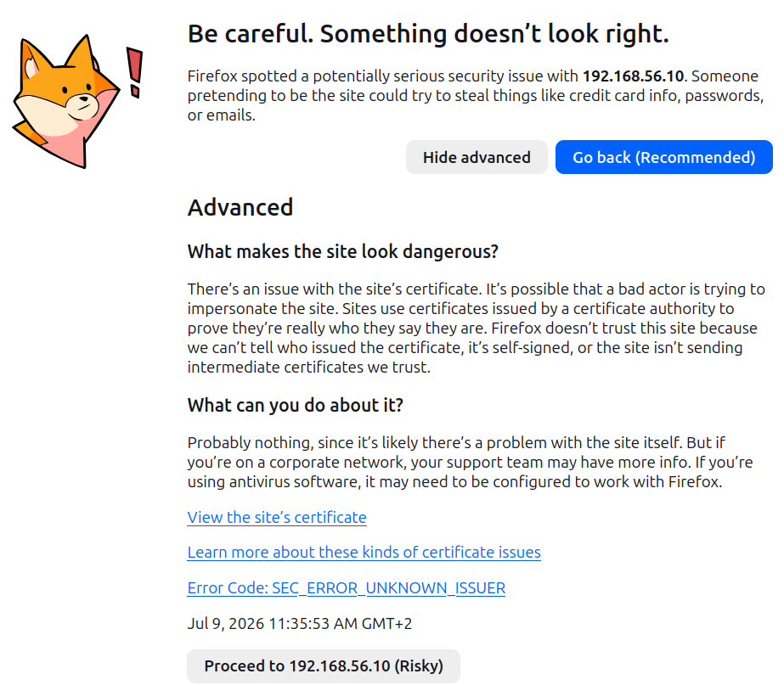Click the bold 192.168.56.10 address in warning text
The height and width of the screenshot is (685, 784).
pos(633,76)
